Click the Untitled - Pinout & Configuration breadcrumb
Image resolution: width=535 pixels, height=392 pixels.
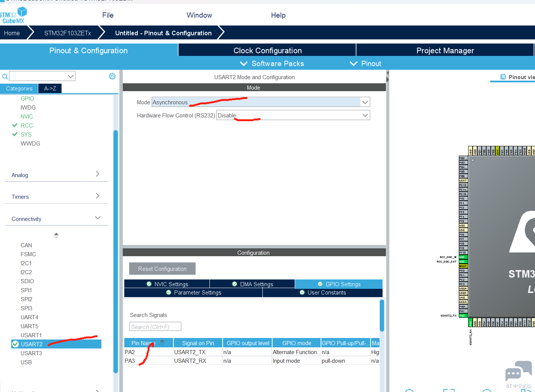pos(163,33)
